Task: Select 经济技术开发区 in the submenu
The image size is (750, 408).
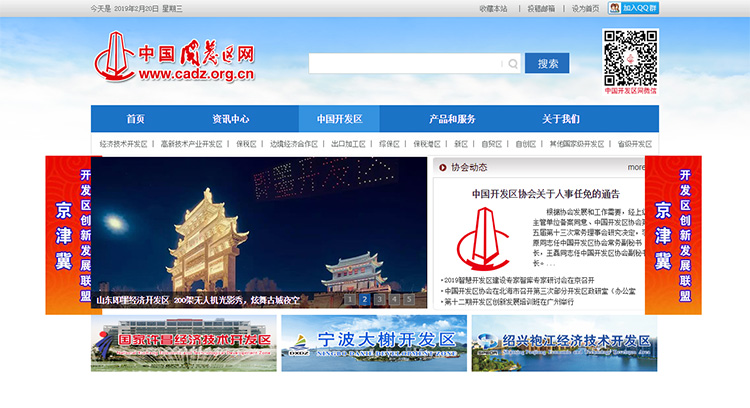Action: [123, 144]
